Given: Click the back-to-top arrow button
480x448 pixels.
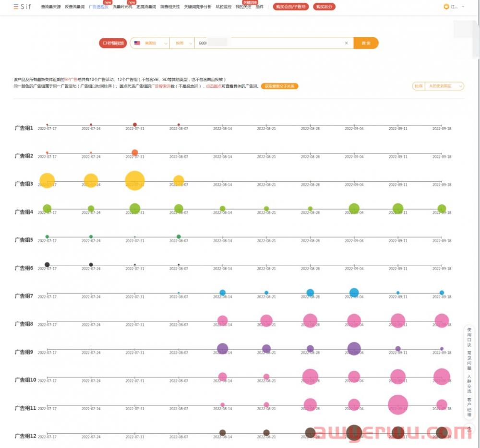Looking at the screenshot, I should pyautogui.click(x=469, y=429).
